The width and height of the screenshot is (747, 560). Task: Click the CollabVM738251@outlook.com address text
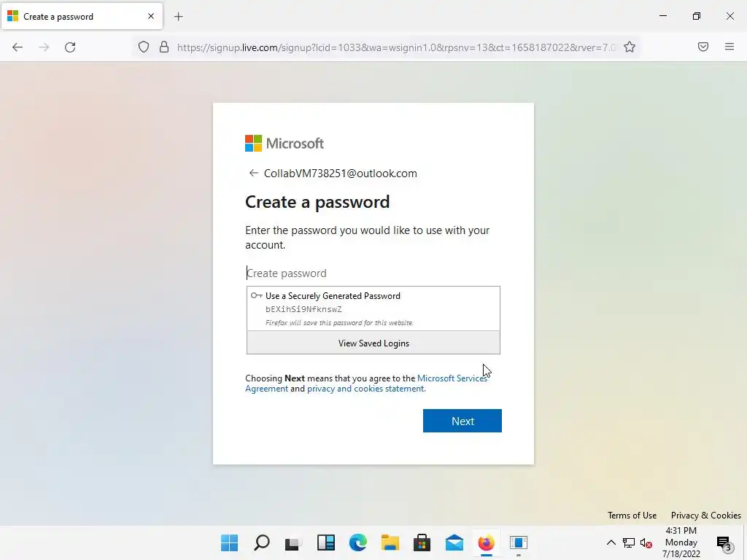(340, 174)
